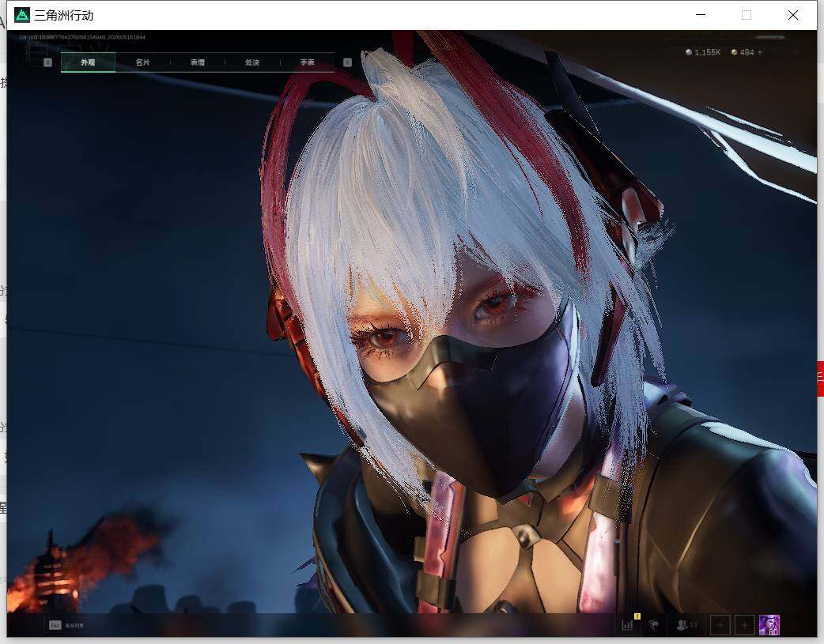Close the 三角洲行动 window
Screen dimensions: 824x644
[793, 15]
